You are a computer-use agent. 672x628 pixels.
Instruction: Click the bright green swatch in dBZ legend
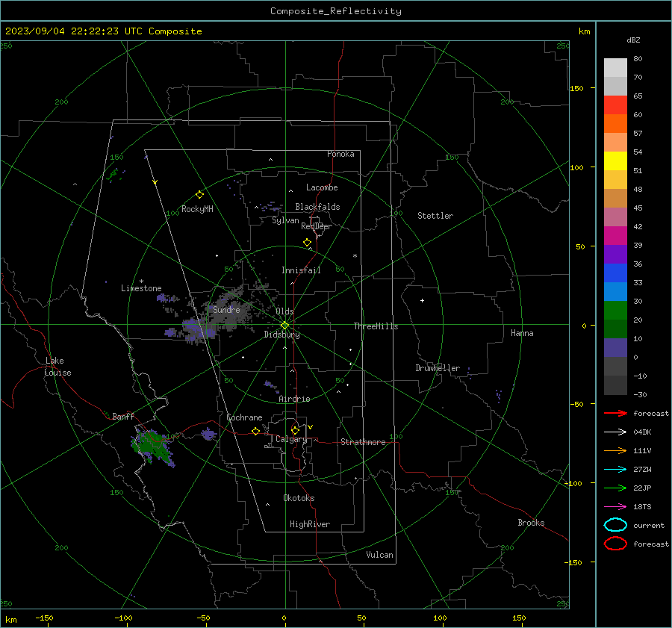point(615,311)
